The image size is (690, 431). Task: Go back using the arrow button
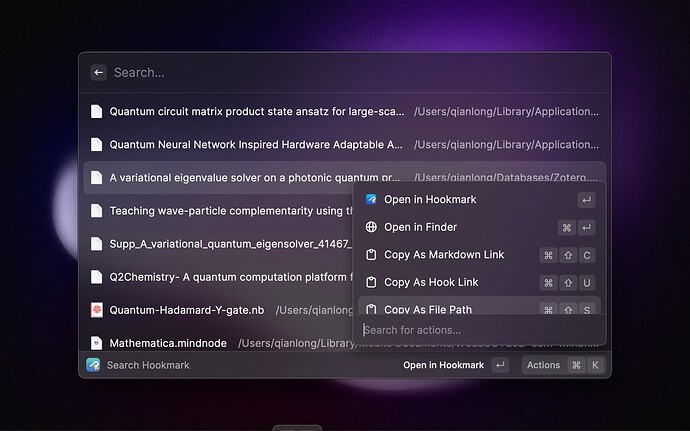coord(99,73)
